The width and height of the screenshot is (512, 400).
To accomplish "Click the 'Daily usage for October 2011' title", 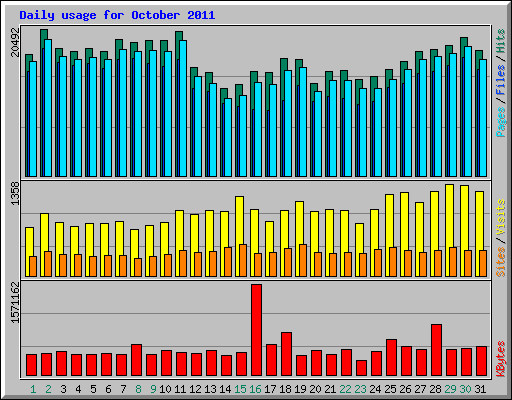I will [x=117, y=15].
